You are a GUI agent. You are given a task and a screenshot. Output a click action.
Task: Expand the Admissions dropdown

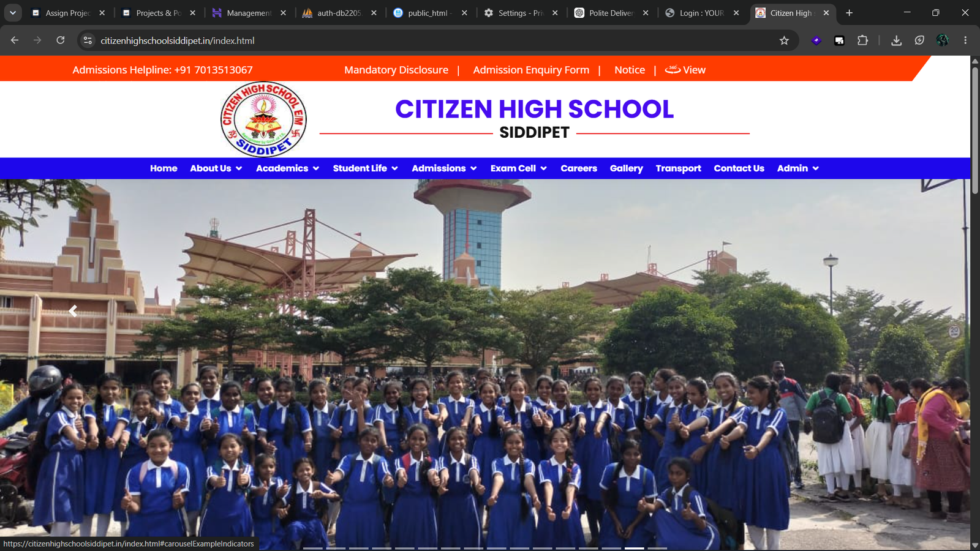pyautogui.click(x=444, y=168)
